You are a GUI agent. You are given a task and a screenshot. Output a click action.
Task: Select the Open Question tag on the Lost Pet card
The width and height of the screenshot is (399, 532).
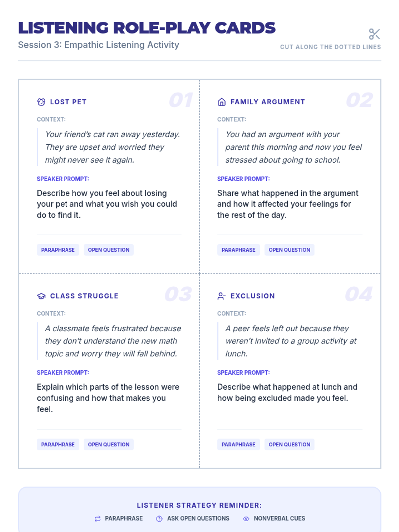(109, 250)
